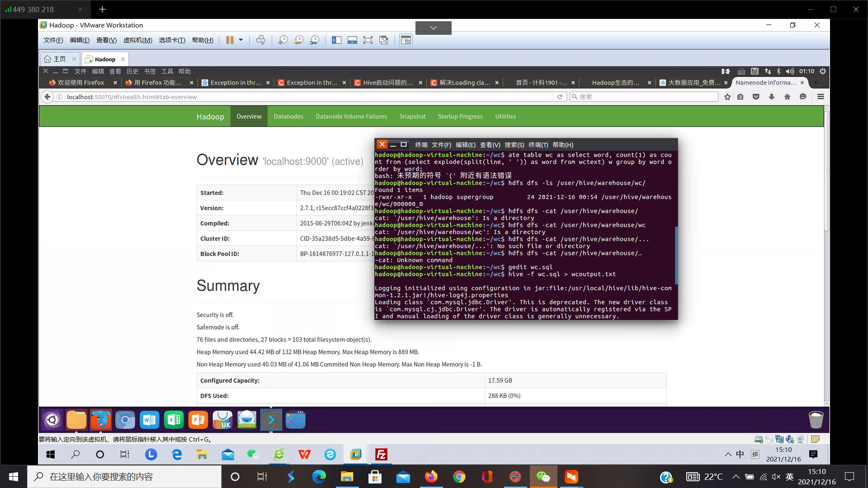The width and height of the screenshot is (868, 488).
Task: Open the 虚拟机(M) menu
Action: [137, 40]
